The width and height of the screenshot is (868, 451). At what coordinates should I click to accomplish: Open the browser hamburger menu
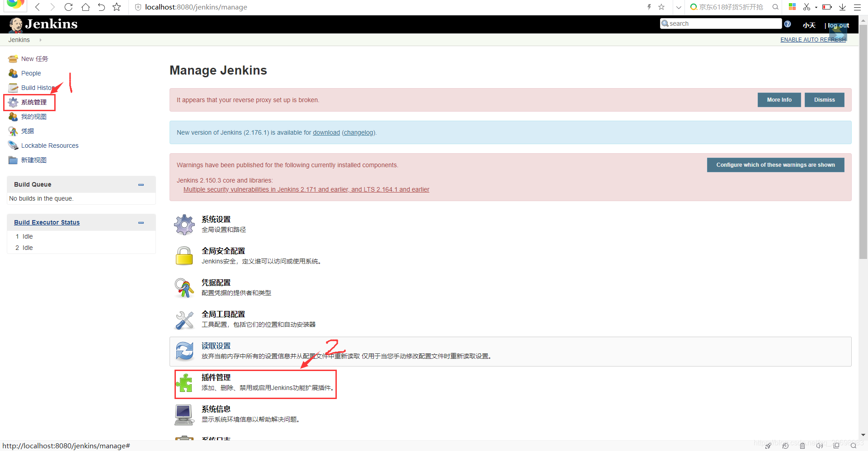click(857, 7)
